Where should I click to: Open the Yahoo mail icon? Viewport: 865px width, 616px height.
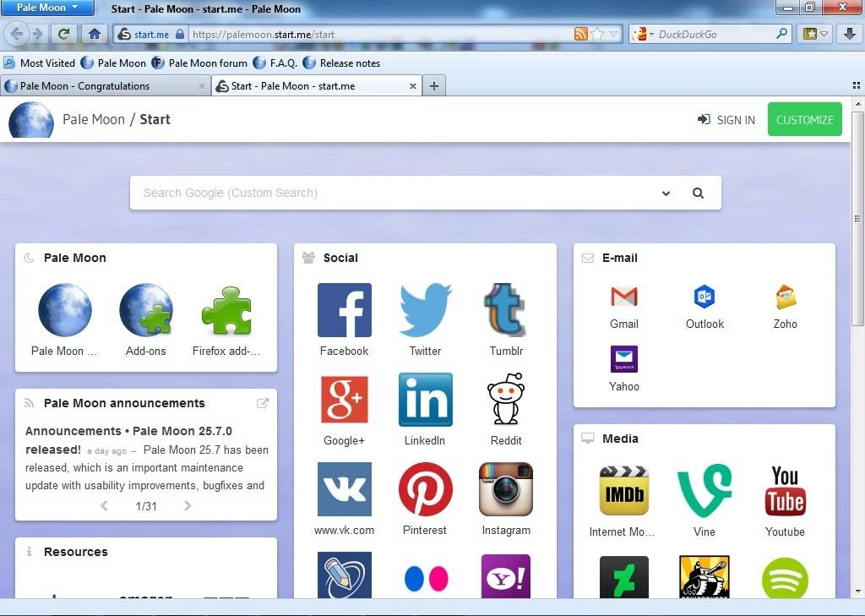pos(624,359)
